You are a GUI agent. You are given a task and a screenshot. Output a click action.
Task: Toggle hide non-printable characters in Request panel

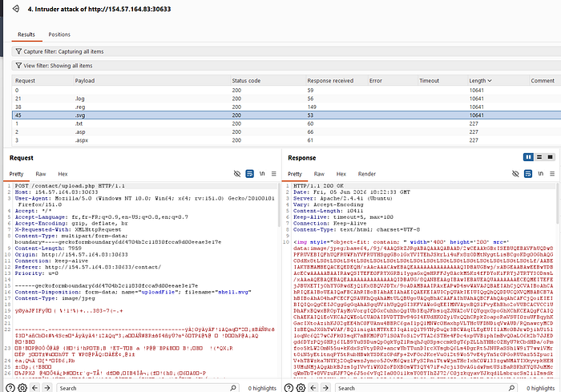point(237,174)
